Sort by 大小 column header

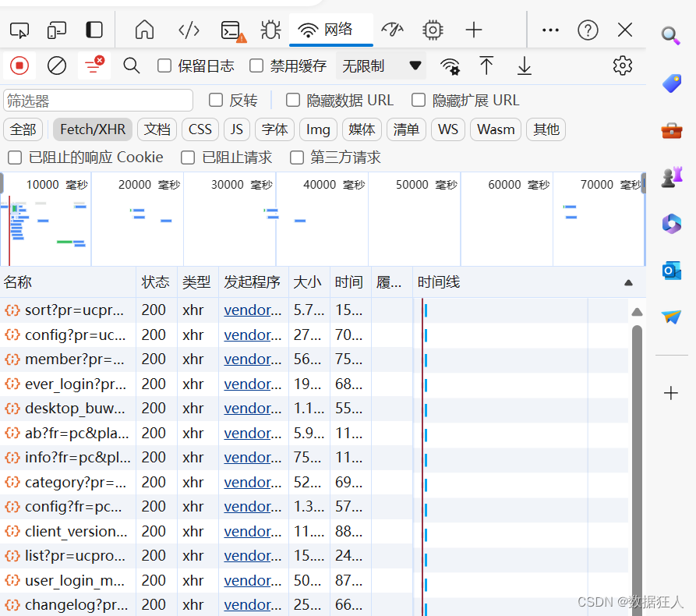(x=309, y=282)
